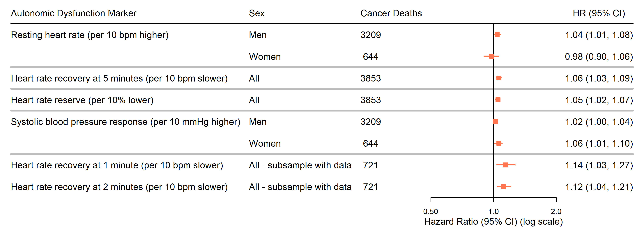The image size is (644, 230).
Task: Click the square marker for resting heart rate women
Action: [x=491, y=56]
